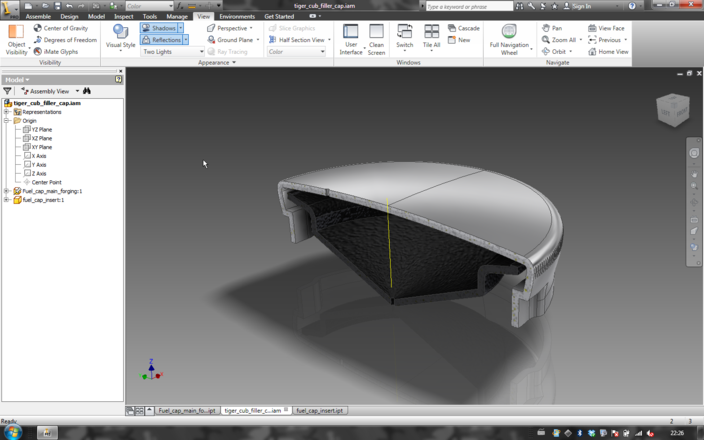Click the Zoom All tool
The image size is (704, 440).
click(x=559, y=40)
